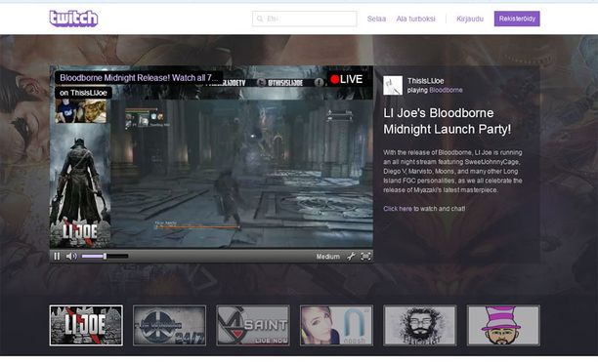Viewport: 598px width, 364px height.
Task: Adjust the player volume slider
Action: coord(105,257)
